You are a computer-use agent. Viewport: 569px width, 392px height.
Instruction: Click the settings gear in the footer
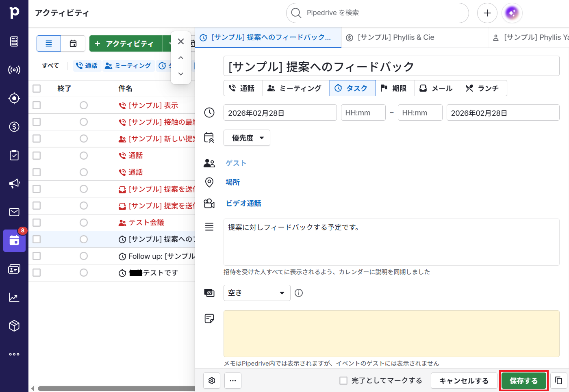pyautogui.click(x=212, y=381)
